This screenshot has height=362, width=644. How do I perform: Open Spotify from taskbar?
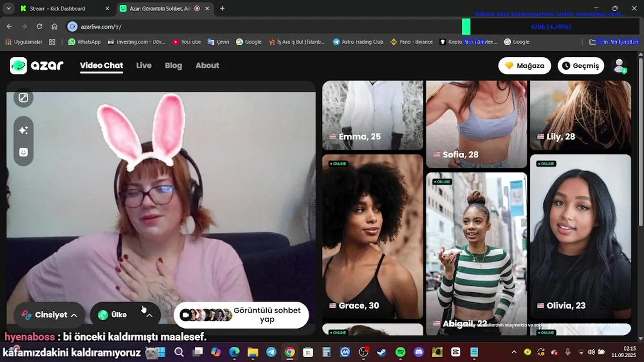400,352
